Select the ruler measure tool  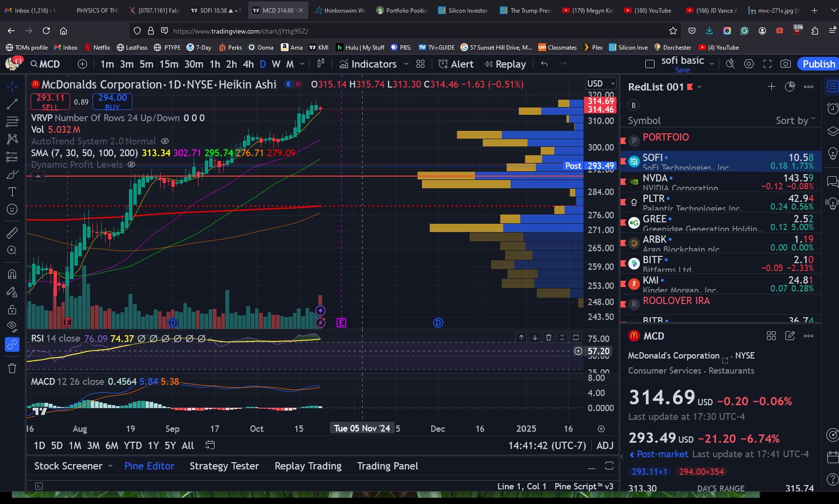12,233
